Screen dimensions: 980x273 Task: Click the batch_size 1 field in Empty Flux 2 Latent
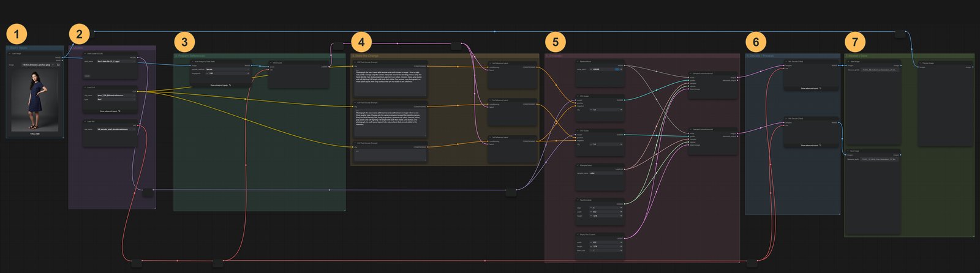tap(606, 250)
